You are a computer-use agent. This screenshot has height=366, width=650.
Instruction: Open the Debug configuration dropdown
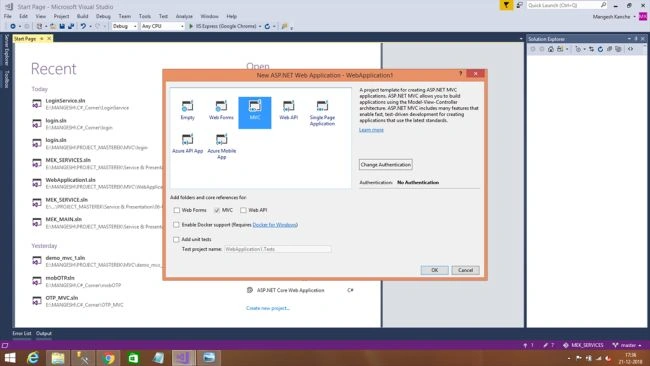click(x=124, y=26)
